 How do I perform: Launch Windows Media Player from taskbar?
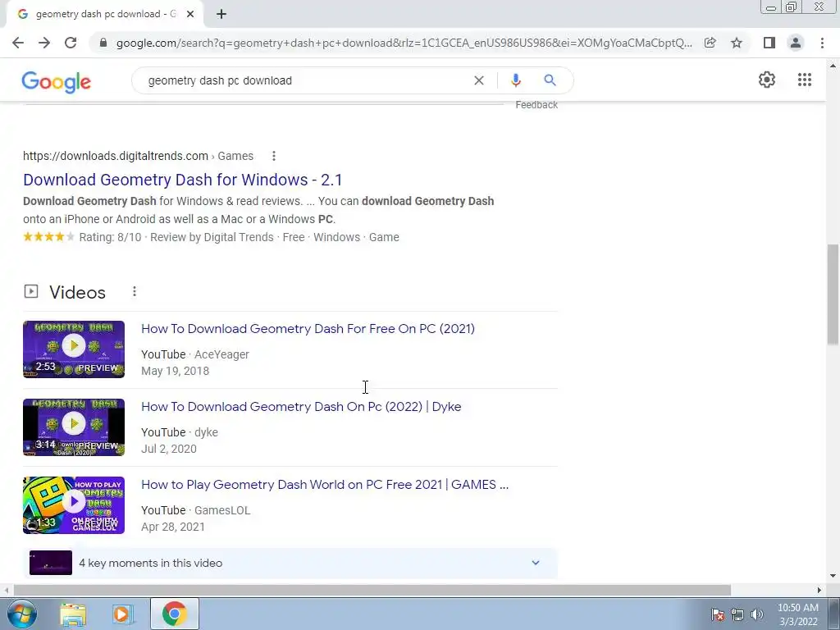click(122, 614)
